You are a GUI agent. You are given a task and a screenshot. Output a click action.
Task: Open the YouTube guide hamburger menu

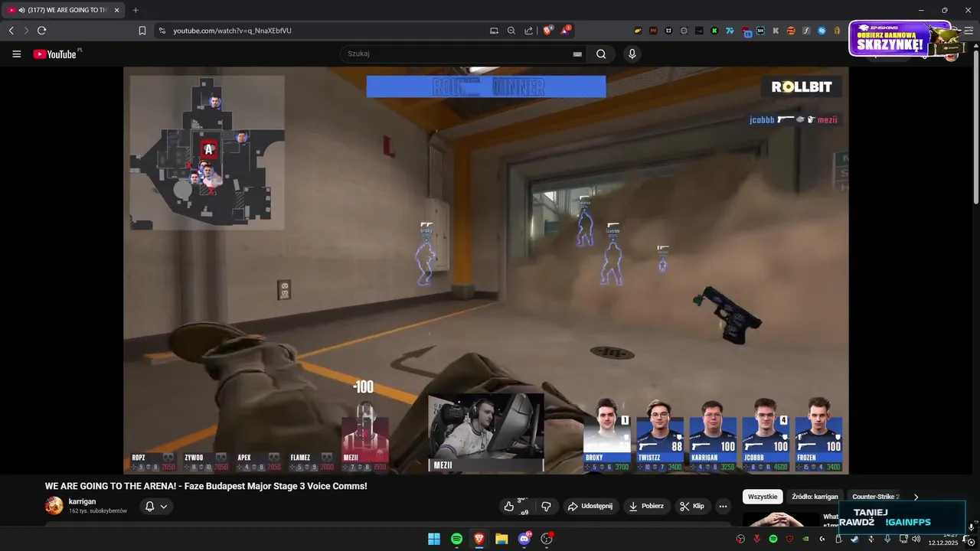click(x=16, y=54)
